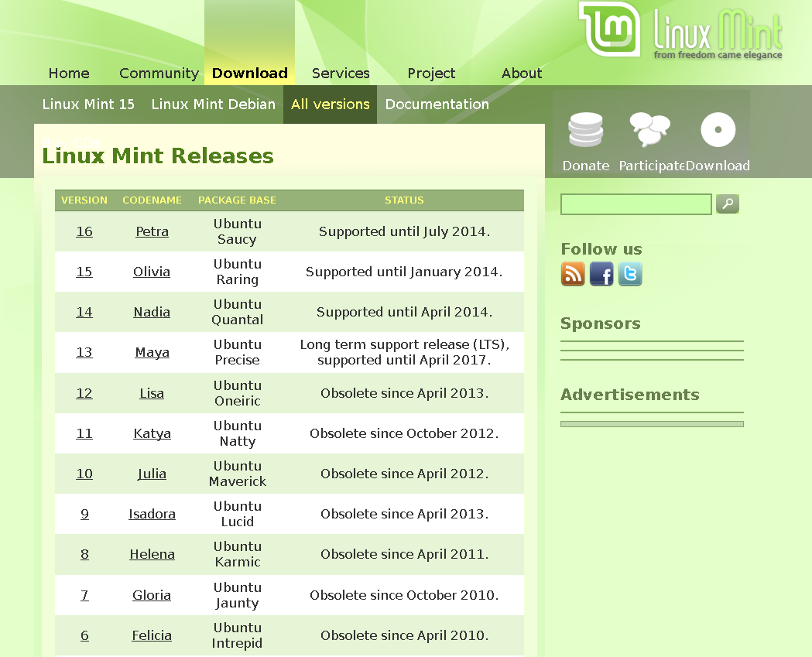The width and height of the screenshot is (812, 657).
Task: Click 'Obsolete since April 2011.' status text
Action: pyautogui.click(x=404, y=555)
